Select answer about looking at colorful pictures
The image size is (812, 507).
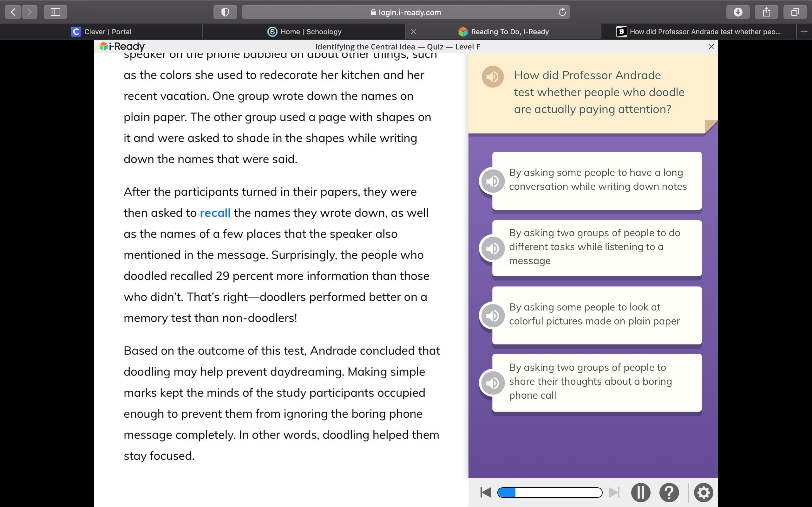pos(597,315)
